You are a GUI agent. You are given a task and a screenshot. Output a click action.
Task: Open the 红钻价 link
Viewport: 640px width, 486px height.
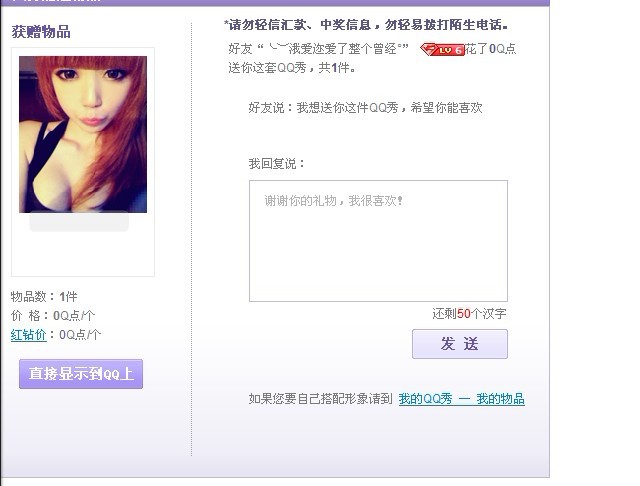(x=29, y=335)
